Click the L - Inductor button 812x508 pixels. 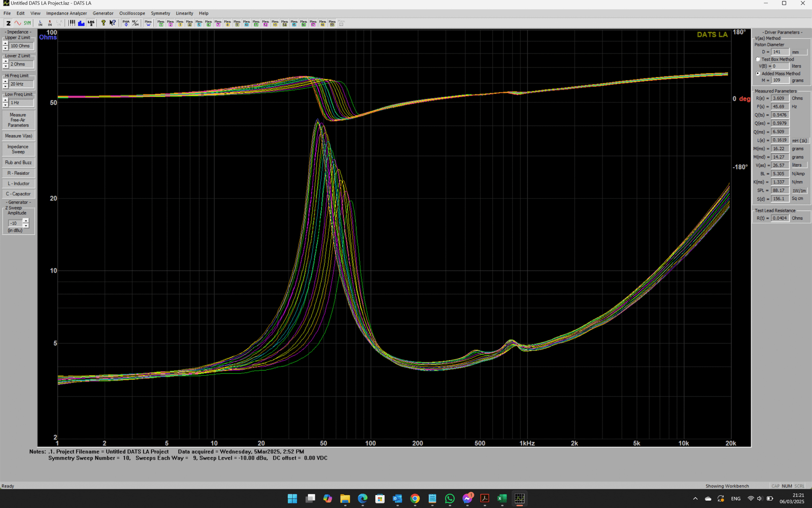point(18,183)
